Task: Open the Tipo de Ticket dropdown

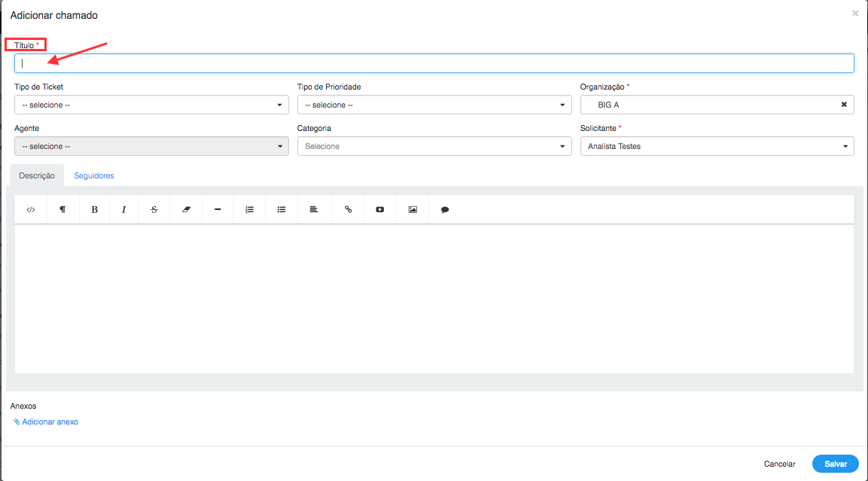Action: pos(151,105)
